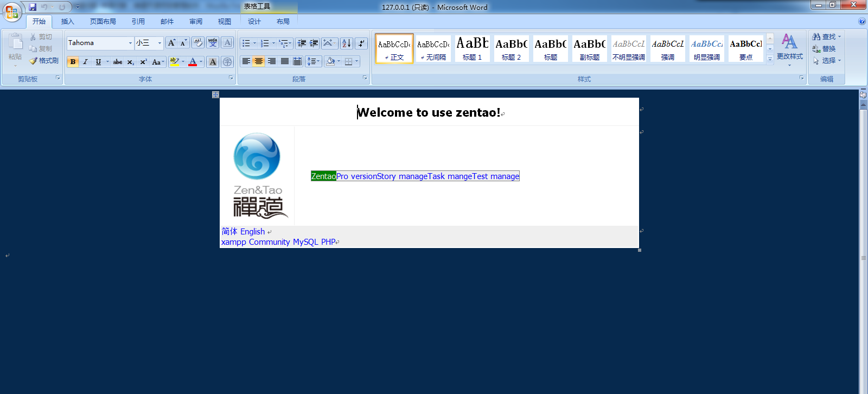868x394 pixels.
Task: Increase paragraph indent
Action: (314, 43)
